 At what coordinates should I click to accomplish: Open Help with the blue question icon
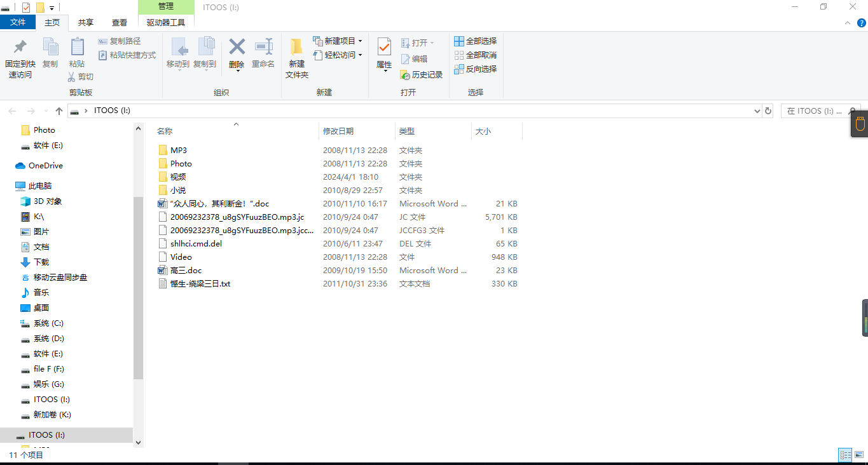862,23
